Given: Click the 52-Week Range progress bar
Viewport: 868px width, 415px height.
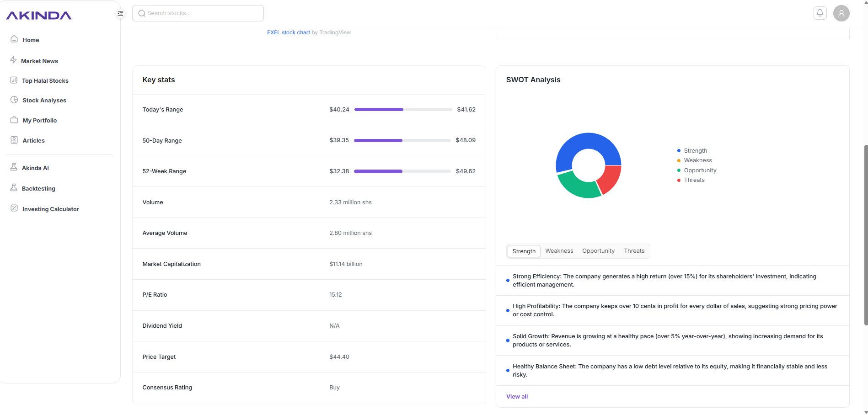Looking at the screenshot, I should pyautogui.click(x=402, y=171).
